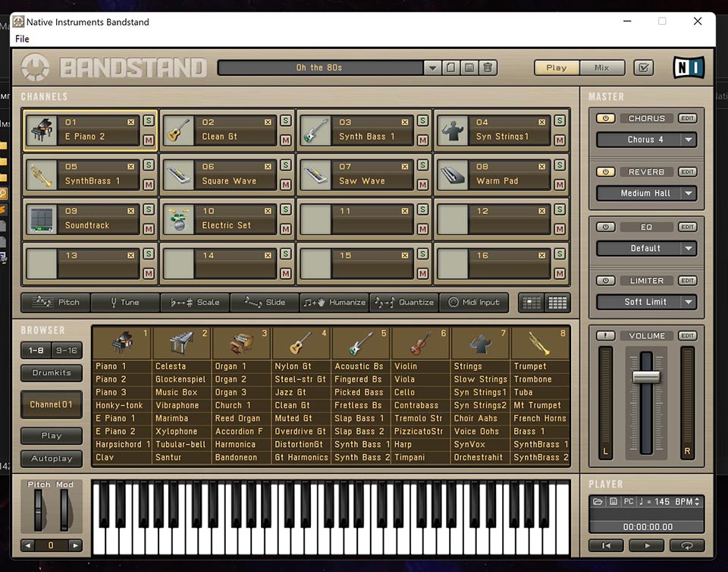Click the Pitch bend wheel
The width and height of the screenshot is (728, 572).
(x=39, y=511)
